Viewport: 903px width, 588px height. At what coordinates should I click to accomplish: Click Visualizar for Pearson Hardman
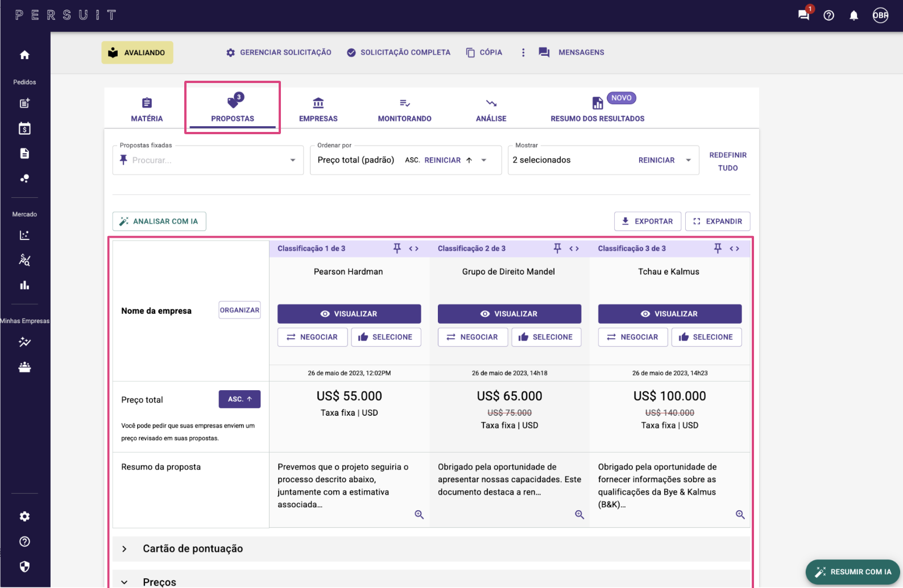[x=349, y=314]
